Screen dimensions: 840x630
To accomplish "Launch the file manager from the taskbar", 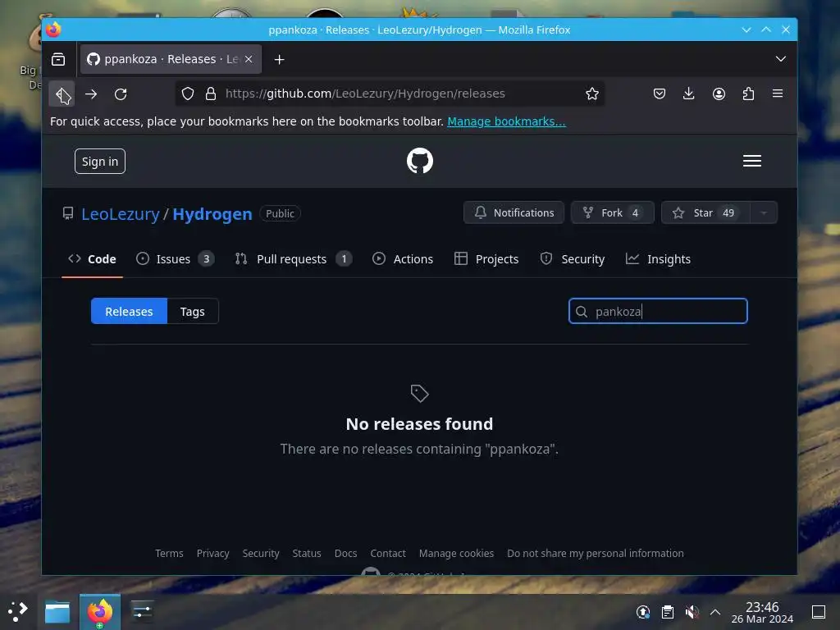I will click(57, 612).
